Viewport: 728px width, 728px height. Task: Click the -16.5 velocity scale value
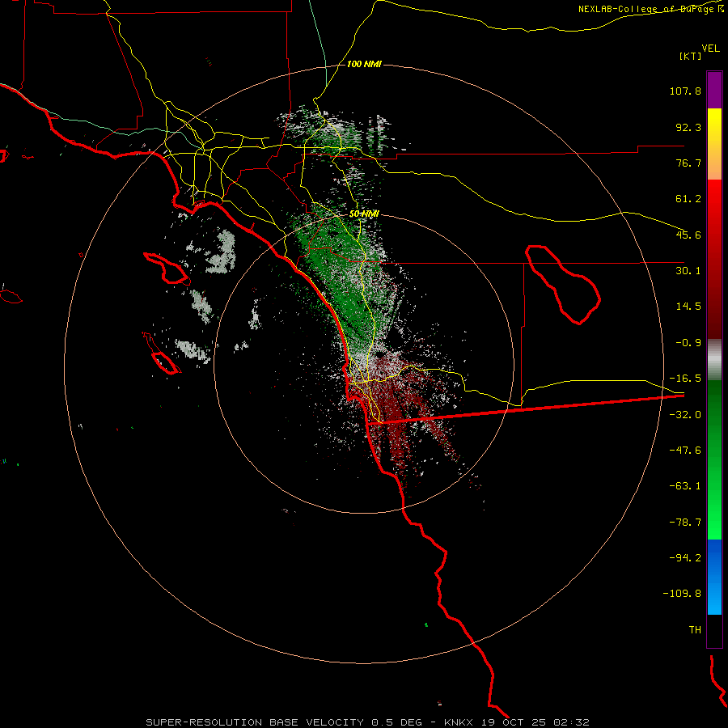685,379
